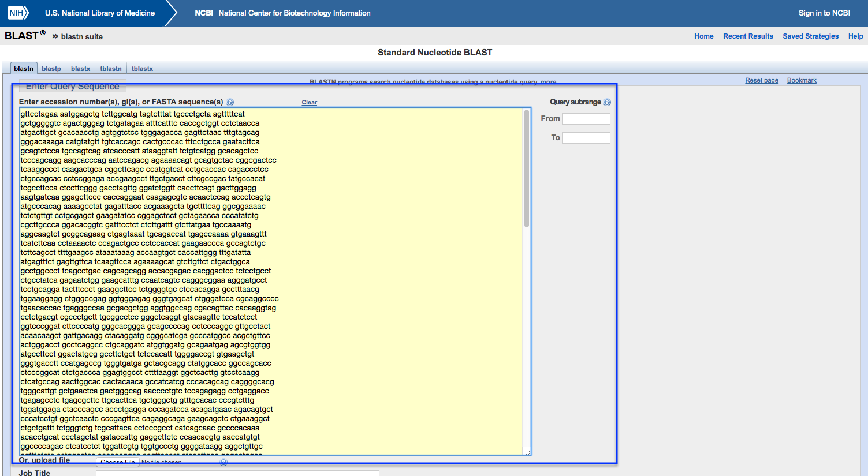Open Saved Strategies page
Viewport: 868px width, 476px height.
click(810, 36)
